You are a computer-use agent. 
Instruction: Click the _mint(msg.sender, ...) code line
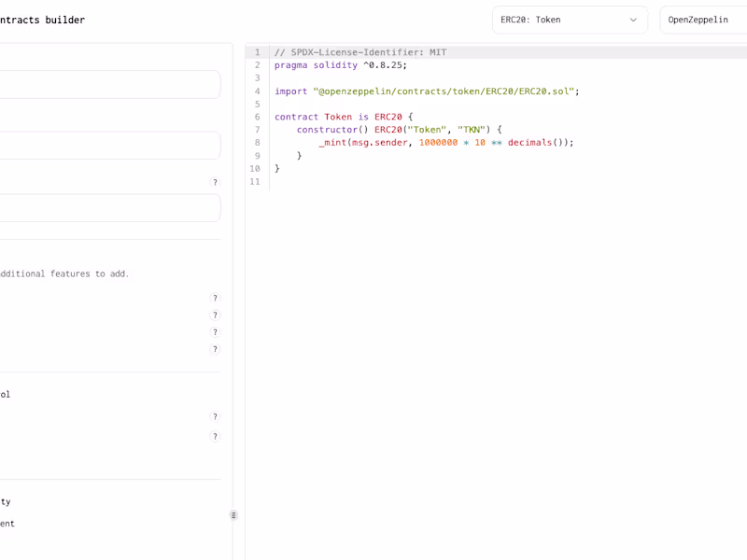[x=446, y=143]
